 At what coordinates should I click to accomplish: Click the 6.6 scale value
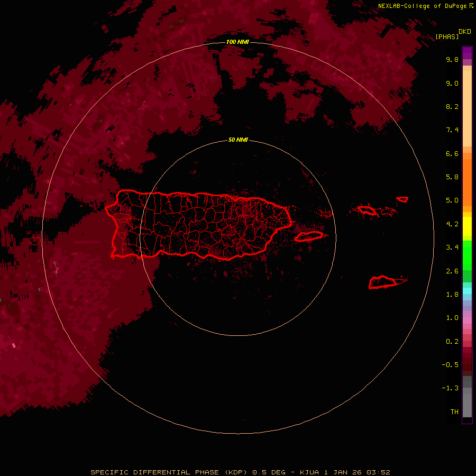(x=452, y=153)
